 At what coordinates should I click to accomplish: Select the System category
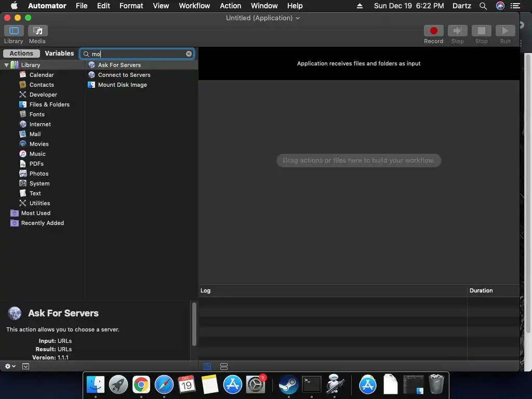[x=42, y=183]
